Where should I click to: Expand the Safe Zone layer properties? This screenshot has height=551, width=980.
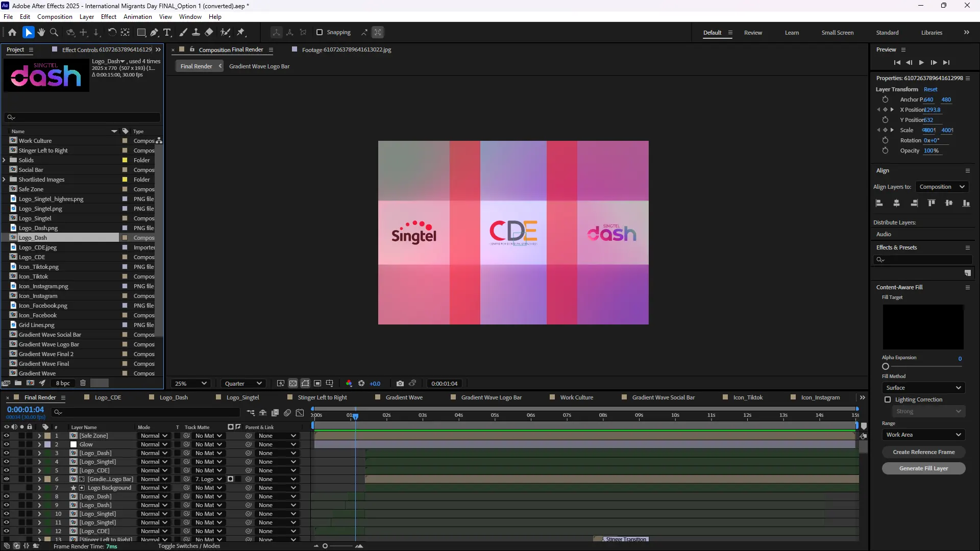[x=39, y=436]
